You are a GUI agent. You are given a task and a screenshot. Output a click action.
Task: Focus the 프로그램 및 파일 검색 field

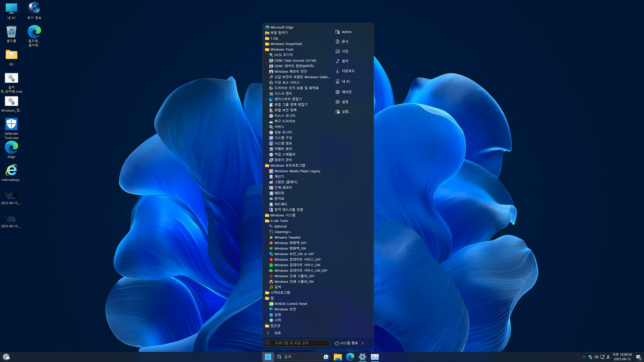(298, 343)
